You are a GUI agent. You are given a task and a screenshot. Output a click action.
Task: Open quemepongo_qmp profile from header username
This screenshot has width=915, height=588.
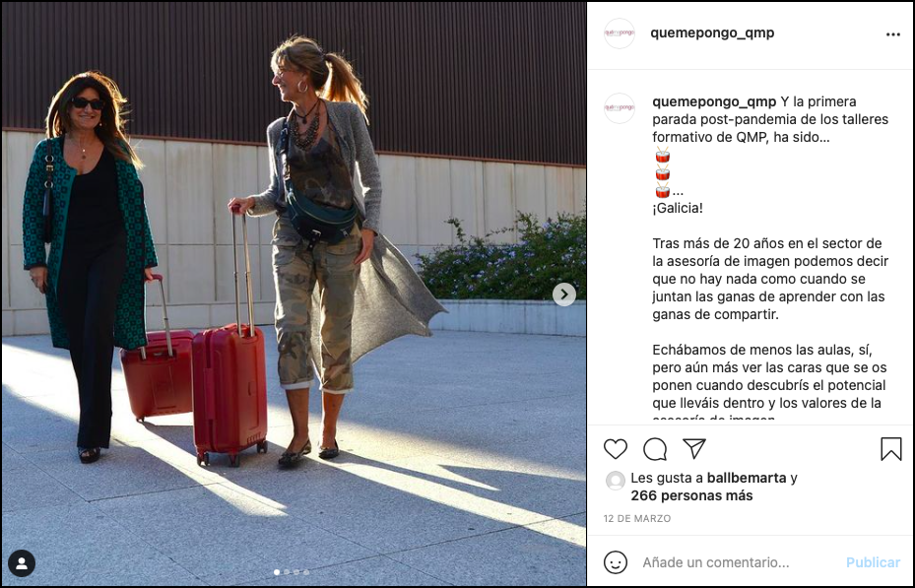coord(712,33)
